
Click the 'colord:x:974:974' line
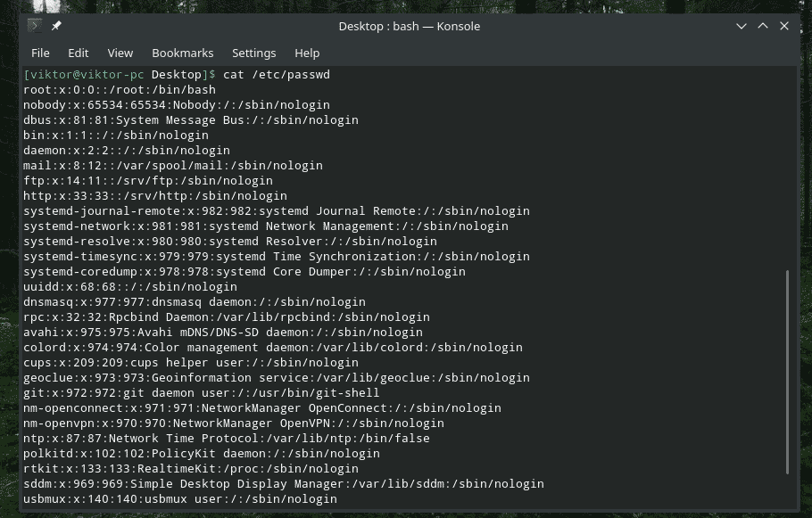273,347
